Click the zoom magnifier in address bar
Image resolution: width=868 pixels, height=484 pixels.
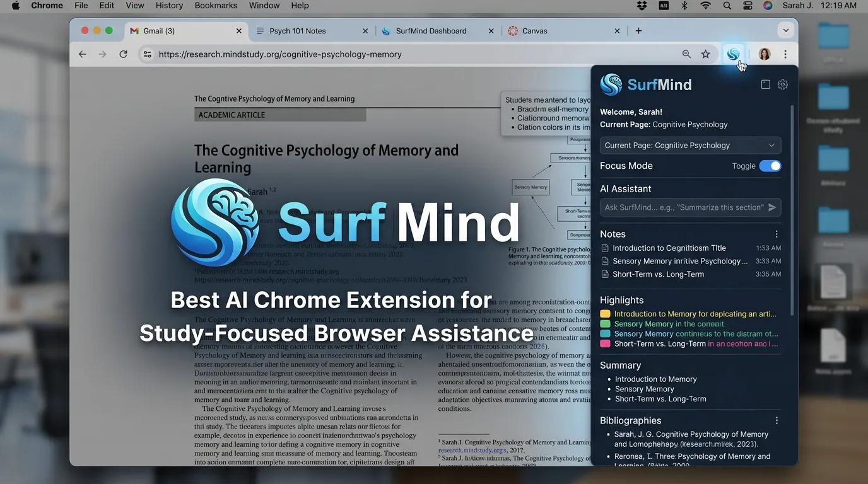(x=686, y=54)
